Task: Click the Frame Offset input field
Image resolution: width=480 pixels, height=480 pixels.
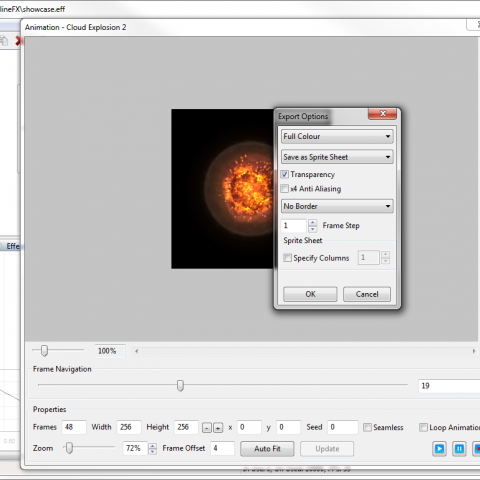Action: 223,448
